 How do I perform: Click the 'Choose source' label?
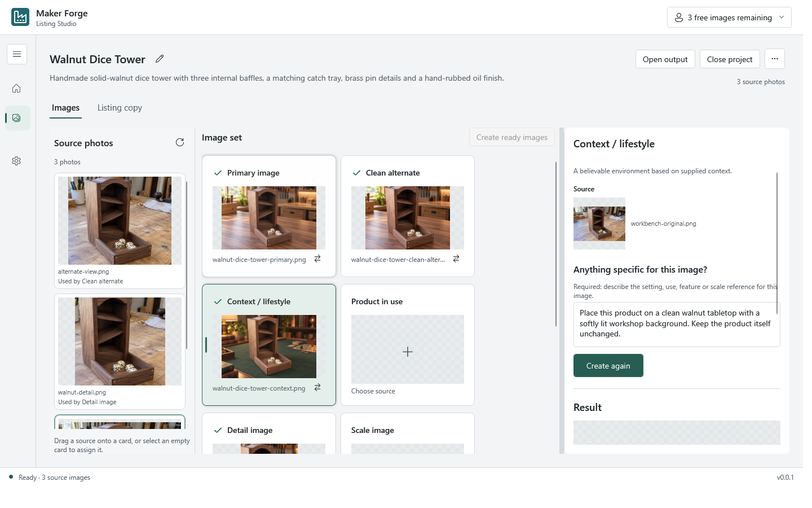373,391
